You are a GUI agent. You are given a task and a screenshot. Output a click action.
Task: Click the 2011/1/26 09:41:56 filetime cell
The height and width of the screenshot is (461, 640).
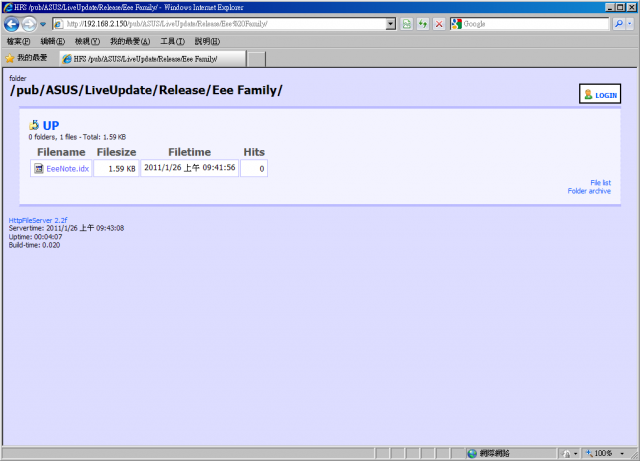(189, 168)
